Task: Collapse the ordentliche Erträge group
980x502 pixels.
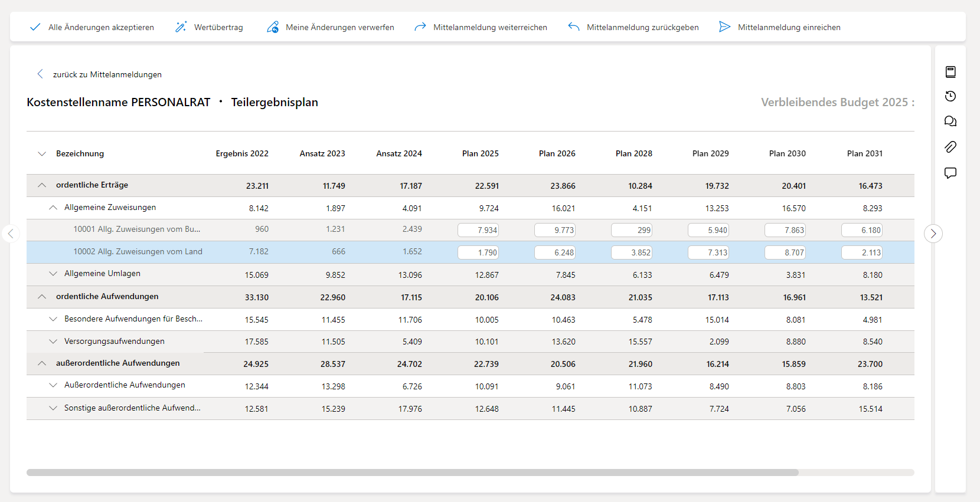Action: tap(42, 185)
